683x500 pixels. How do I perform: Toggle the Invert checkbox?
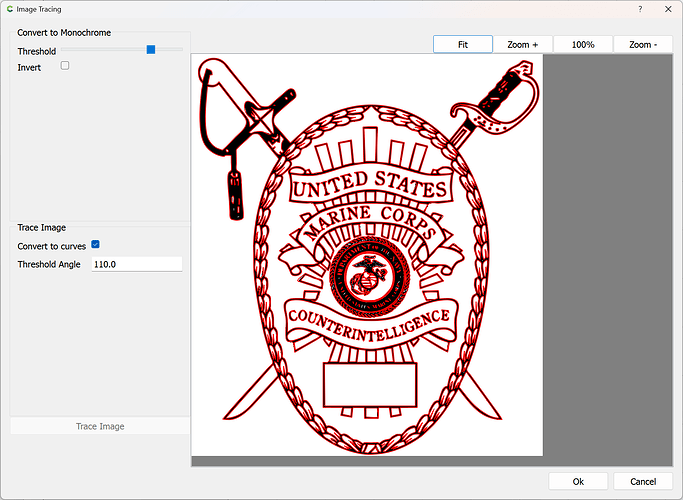coord(65,66)
